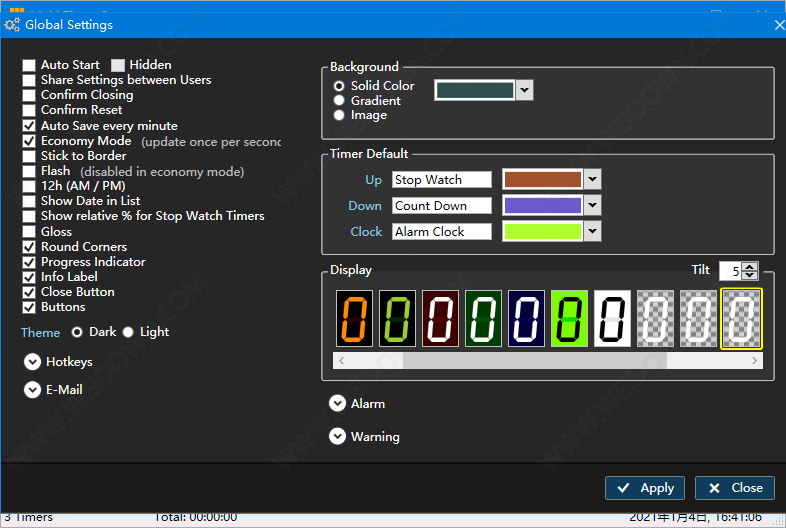Enable Show relative % for Stop Watch Timers
786x528 pixels.
(x=29, y=216)
